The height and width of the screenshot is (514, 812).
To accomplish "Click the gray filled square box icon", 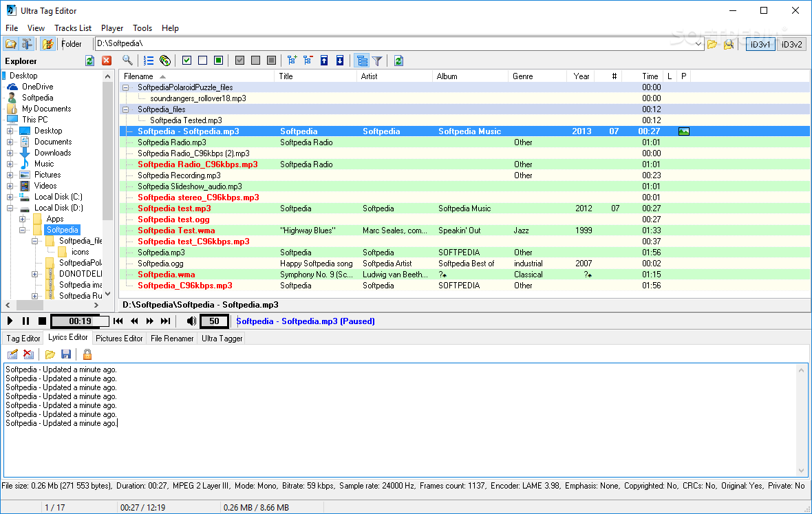I will point(271,61).
